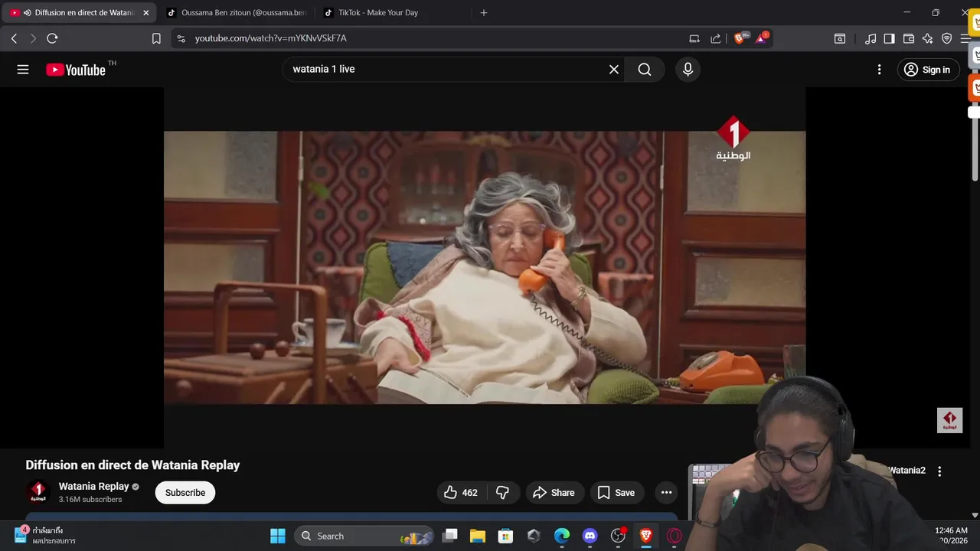The image size is (980, 551).
Task: Open the Watania Replay channel name link
Action: coord(94,487)
